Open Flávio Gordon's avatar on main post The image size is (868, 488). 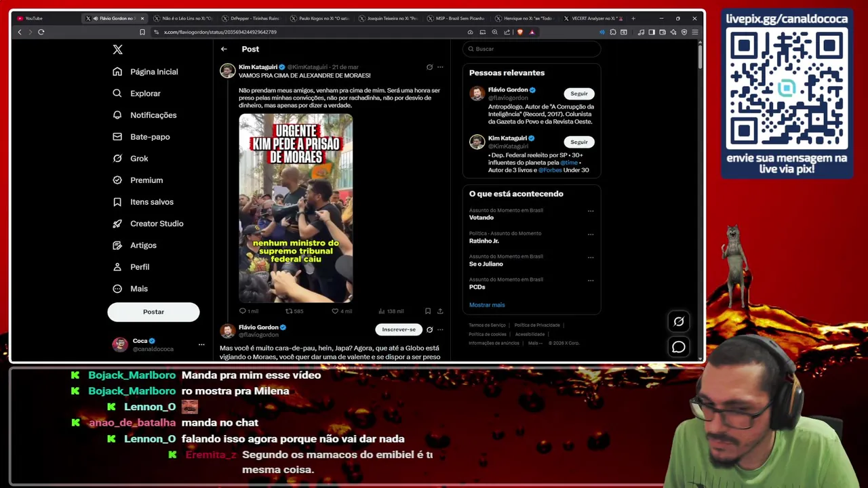click(x=228, y=331)
